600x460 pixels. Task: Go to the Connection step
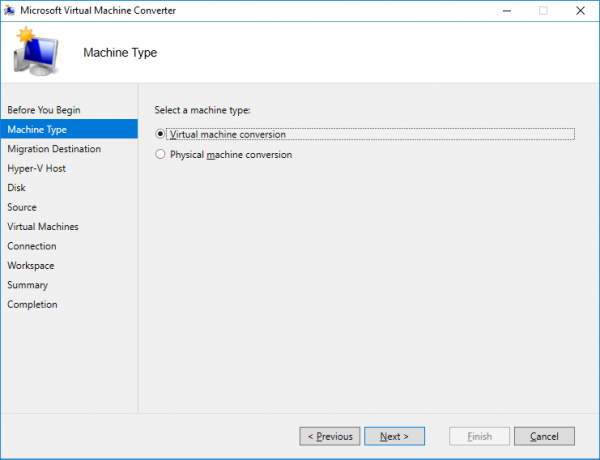32,246
